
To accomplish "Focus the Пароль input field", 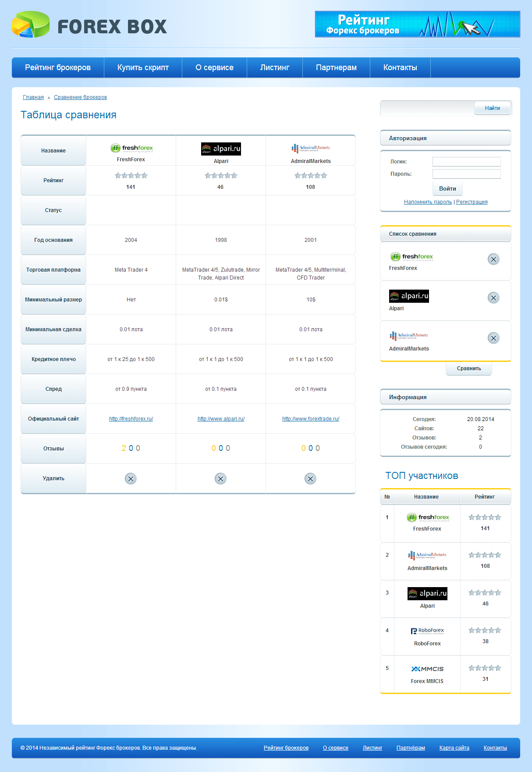I will pyautogui.click(x=467, y=174).
